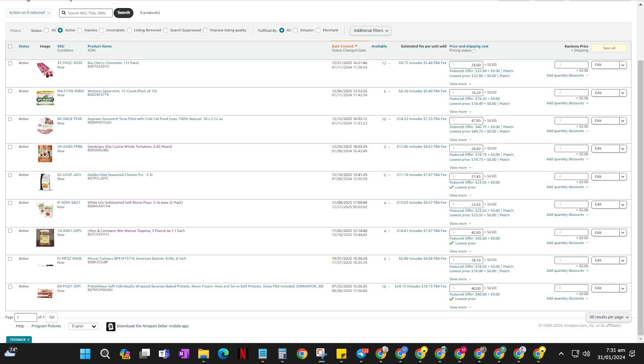Open Windows taskbar Search
This screenshot has width=644, height=364.
(x=105, y=354)
